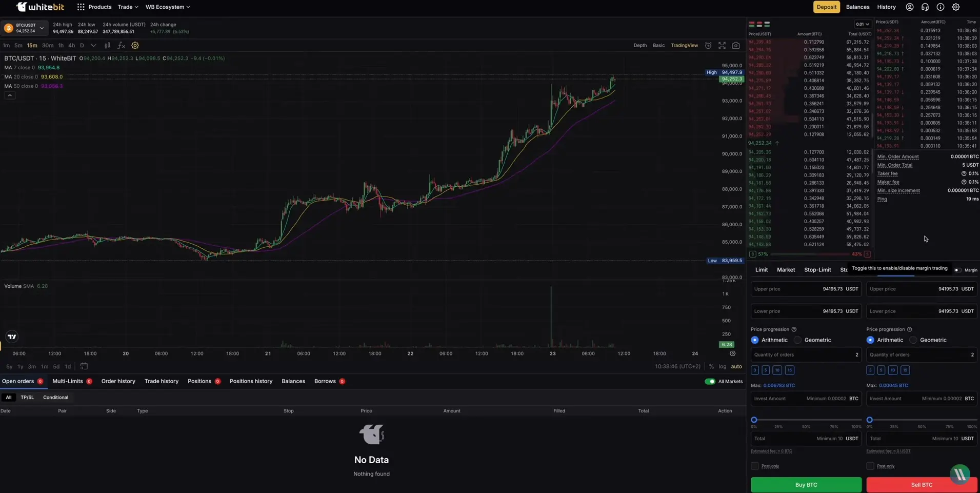Image resolution: width=980 pixels, height=493 pixels.
Task: Select Geometric progression on sell side
Action: (x=913, y=340)
